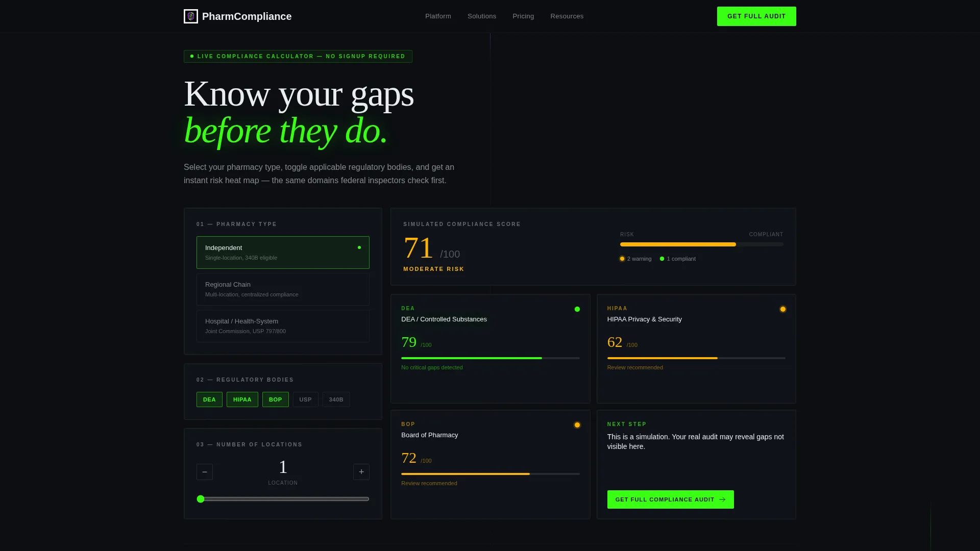Click the green '1 compliant' legend dot
980x551 pixels.
pos(662,259)
